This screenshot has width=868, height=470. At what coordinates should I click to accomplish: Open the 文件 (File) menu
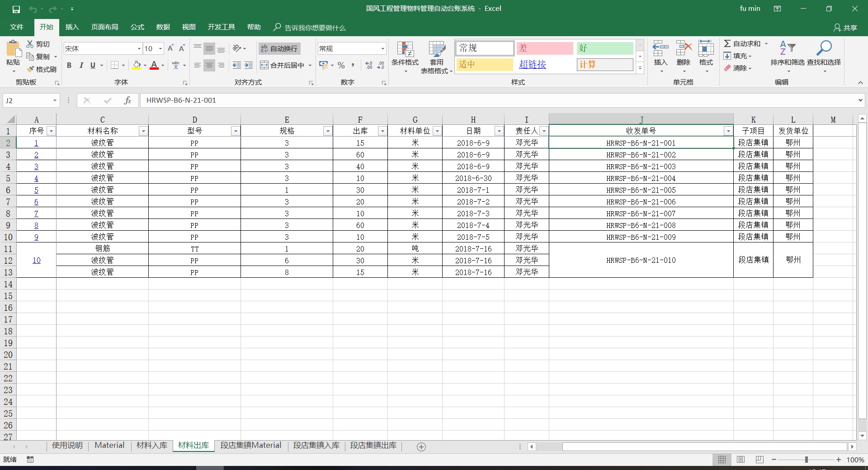17,27
